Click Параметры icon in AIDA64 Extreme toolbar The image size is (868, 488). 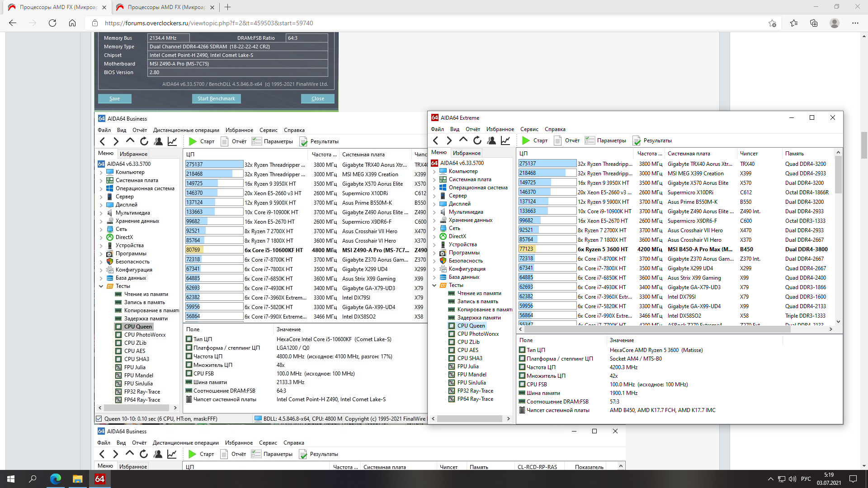point(590,141)
